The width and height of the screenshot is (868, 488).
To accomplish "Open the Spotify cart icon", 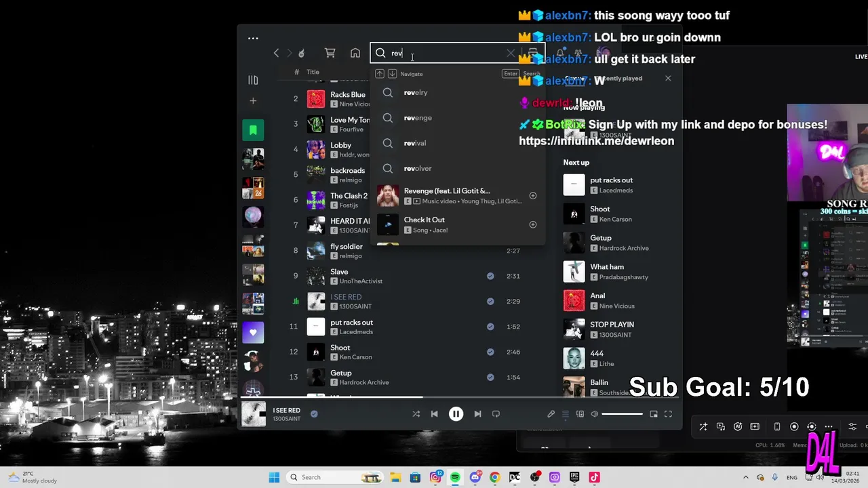I will coord(330,53).
